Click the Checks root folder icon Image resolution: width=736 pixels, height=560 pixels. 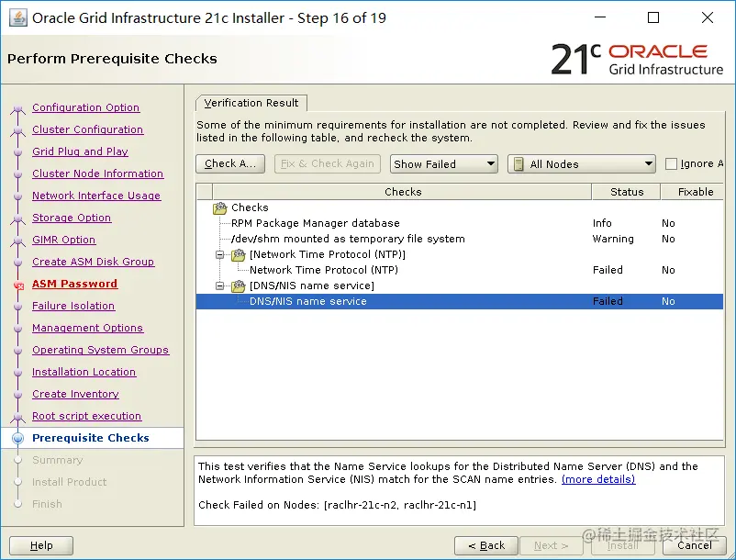coord(219,207)
